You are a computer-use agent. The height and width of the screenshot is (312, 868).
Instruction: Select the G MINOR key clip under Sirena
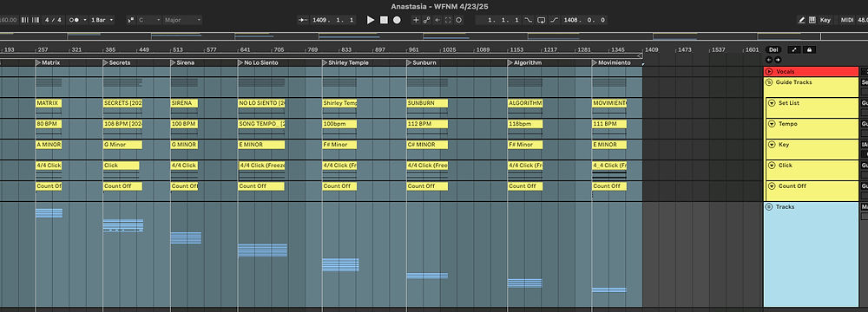click(184, 145)
